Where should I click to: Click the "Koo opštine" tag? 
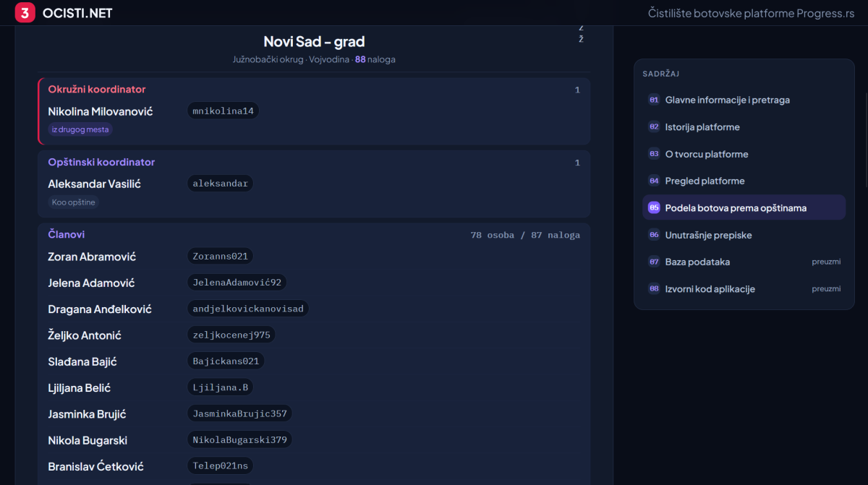coord(74,202)
